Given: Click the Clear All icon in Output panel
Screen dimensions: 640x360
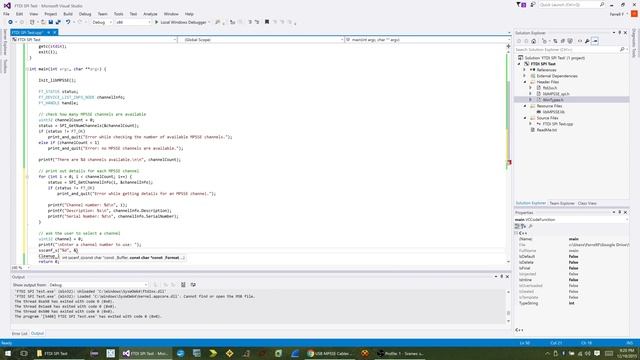Looking at the screenshot, I should 183,285.
